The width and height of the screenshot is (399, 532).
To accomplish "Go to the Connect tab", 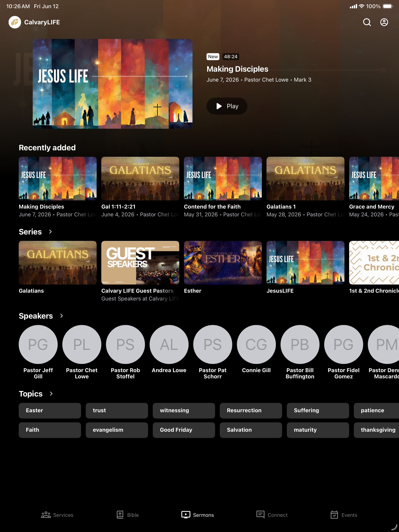I will [272, 515].
